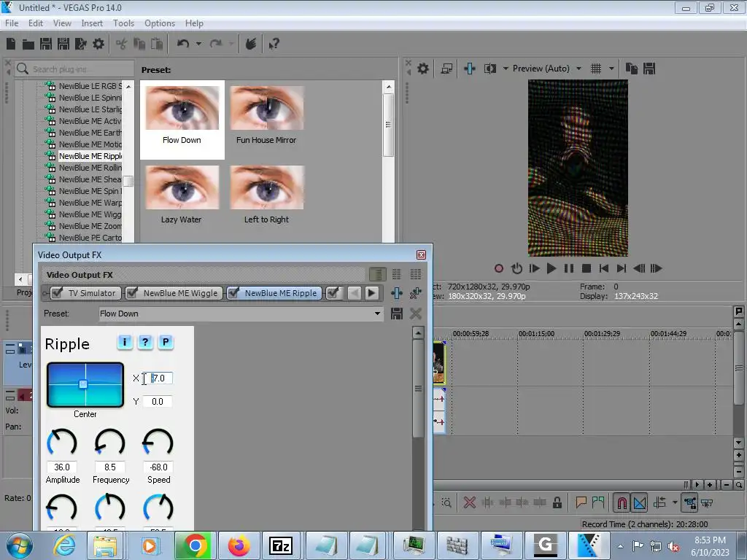Toggle the TV Simulator effect checkbox
This screenshot has height=560, width=747.
[57, 293]
